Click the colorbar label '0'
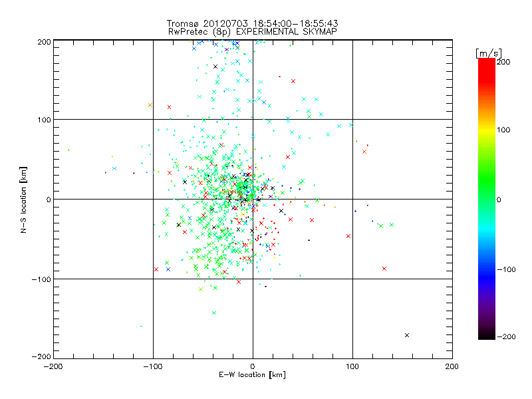532x399 pixels. (x=499, y=199)
